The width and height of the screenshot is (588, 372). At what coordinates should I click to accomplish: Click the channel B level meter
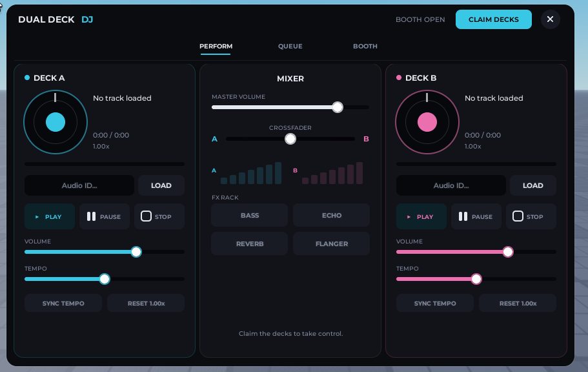coord(332,173)
